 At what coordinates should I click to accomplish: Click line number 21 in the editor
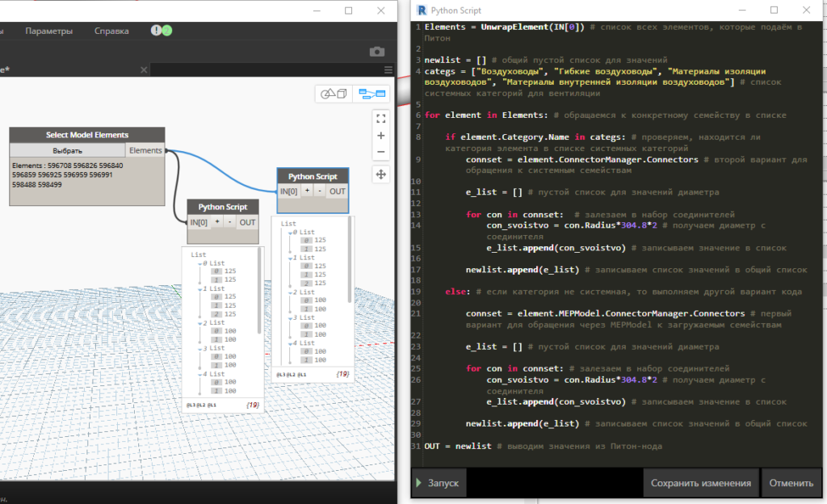[416, 313]
